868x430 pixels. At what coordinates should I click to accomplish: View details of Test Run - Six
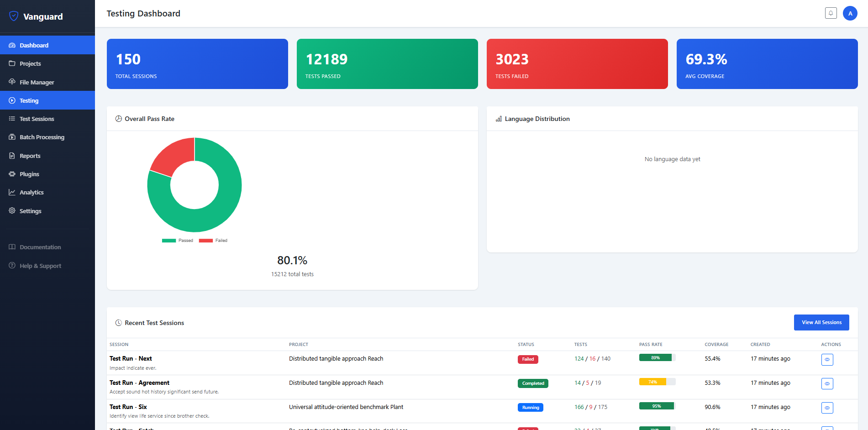[x=827, y=408]
